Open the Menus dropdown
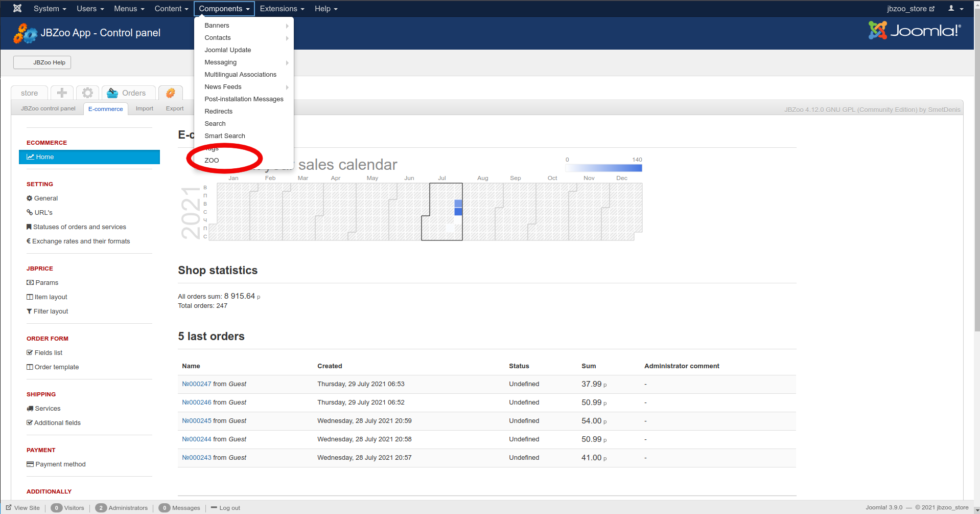This screenshot has height=514, width=980. pos(129,9)
